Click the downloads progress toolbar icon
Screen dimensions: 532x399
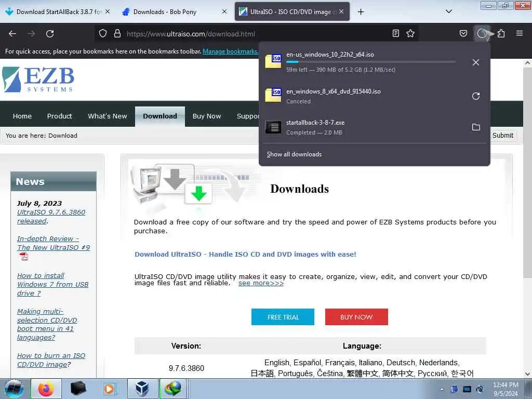tap(482, 33)
